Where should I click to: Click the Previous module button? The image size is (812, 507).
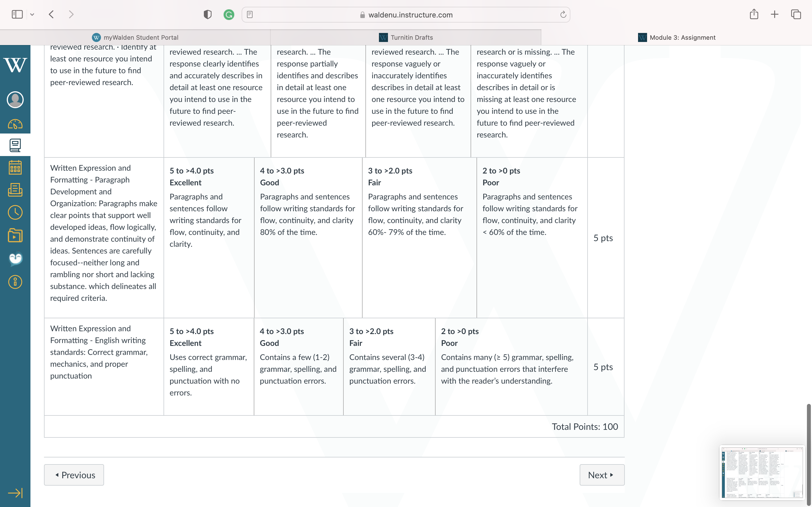[74, 475]
